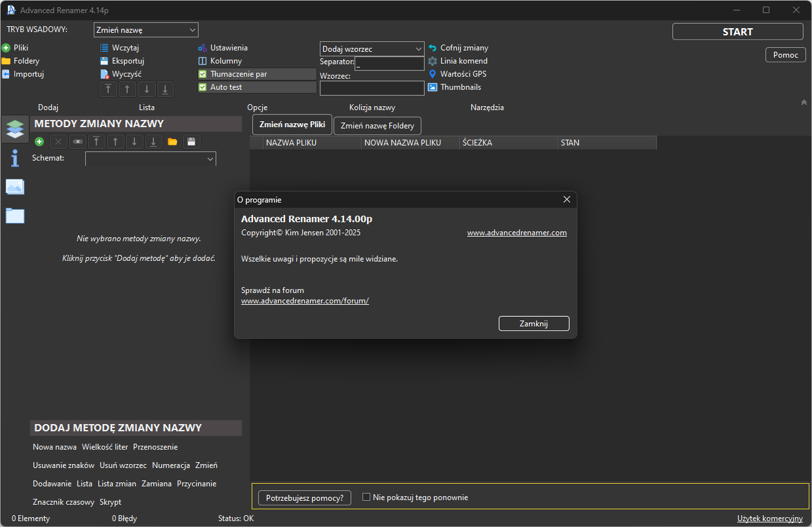Add the Wielkość liter method

click(105, 447)
